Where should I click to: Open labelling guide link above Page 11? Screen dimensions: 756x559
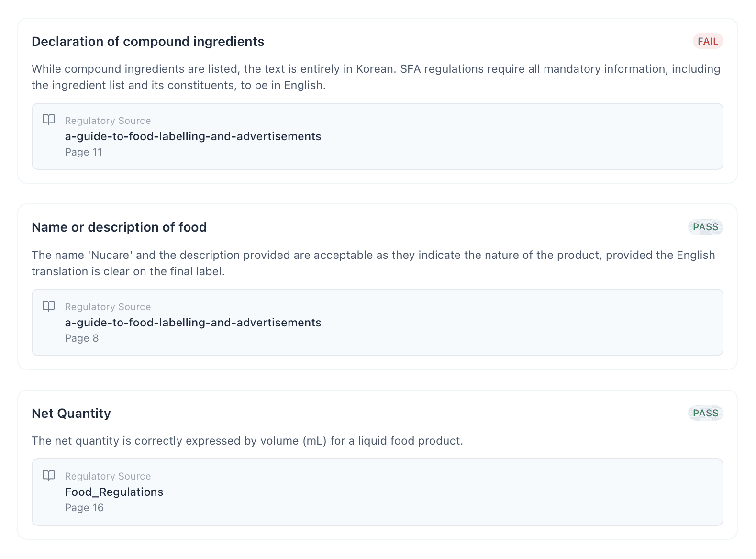click(x=193, y=136)
